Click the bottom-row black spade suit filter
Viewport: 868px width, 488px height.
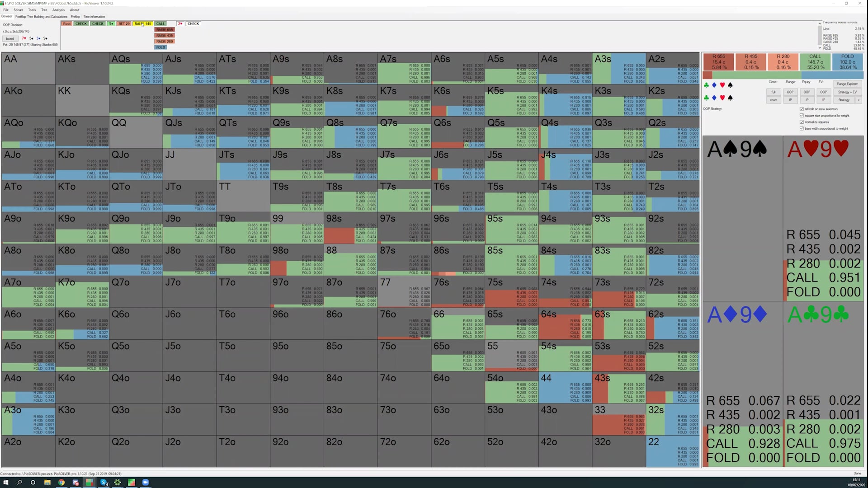[x=730, y=98]
